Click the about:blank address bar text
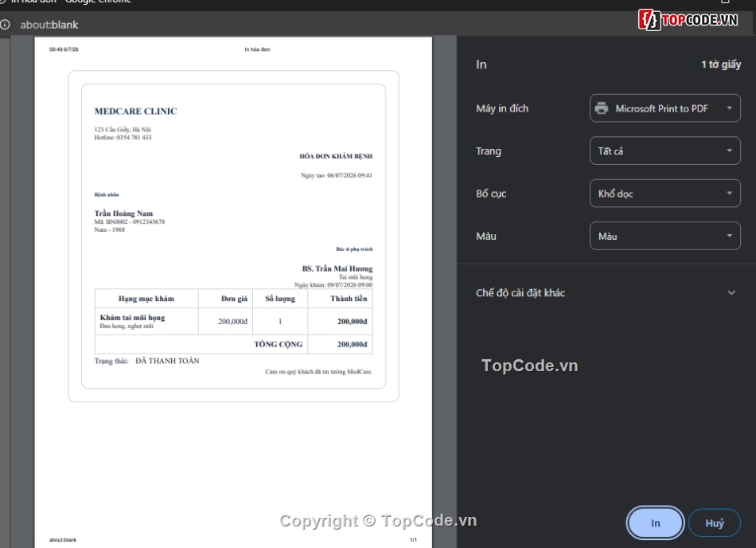This screenshot has height=548, width=756. point(49,25)
